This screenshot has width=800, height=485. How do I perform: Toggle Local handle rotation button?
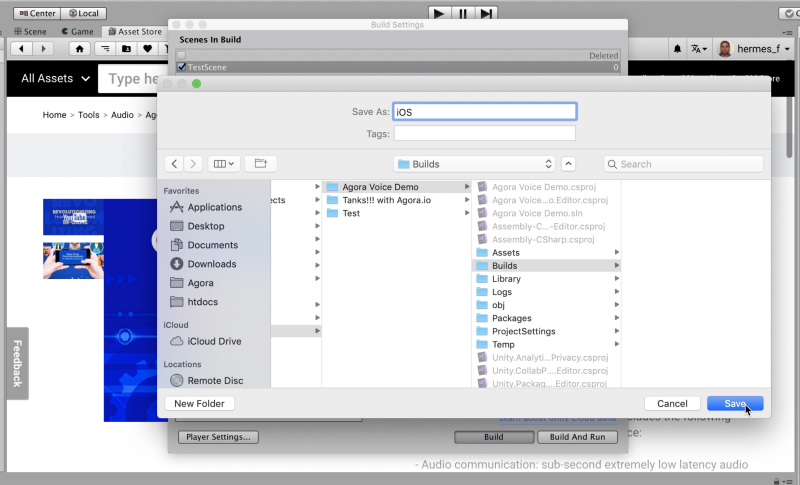(x=84, y=13)
